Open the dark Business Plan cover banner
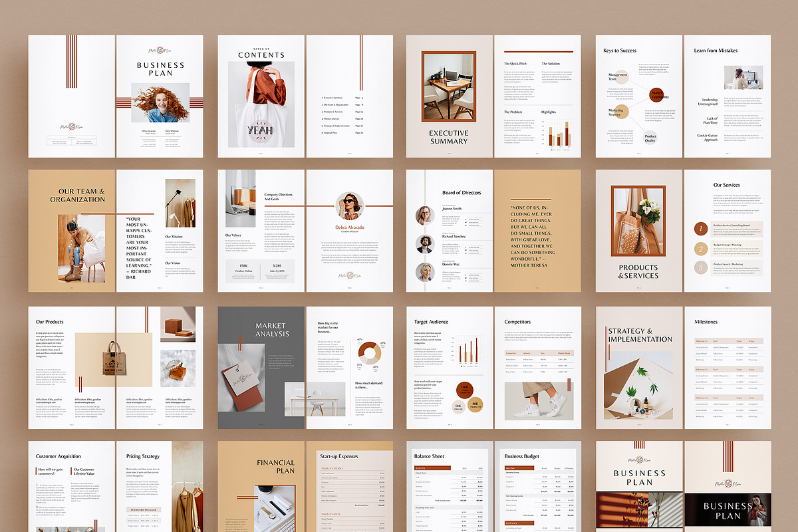This screenshot has width=798, height=532. pos(728,511)
